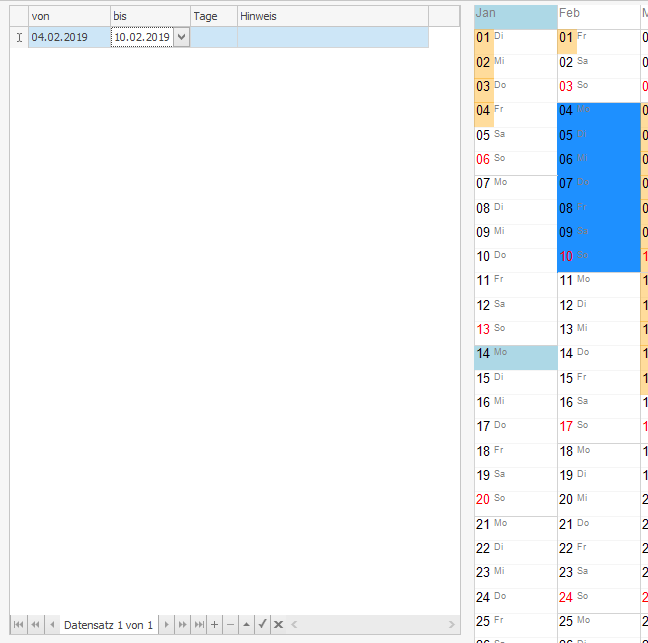Add new record with plus icon
This screenshot has width=648, height=643.
(215, 625)
